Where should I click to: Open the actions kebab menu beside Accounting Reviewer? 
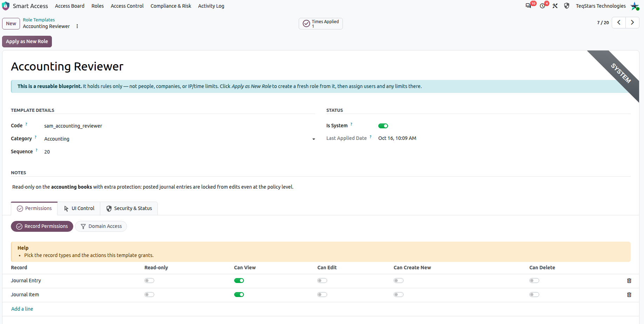point(77,26)
